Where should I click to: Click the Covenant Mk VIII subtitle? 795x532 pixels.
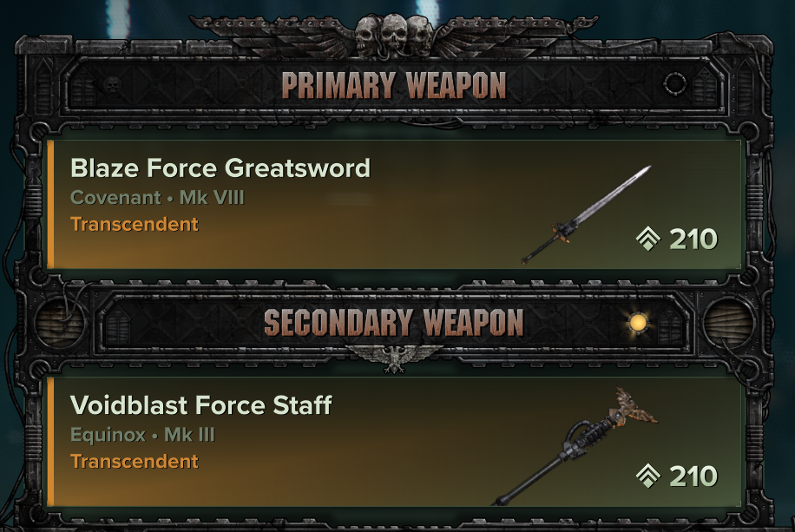pyautogui.click(x=157, y=197)
